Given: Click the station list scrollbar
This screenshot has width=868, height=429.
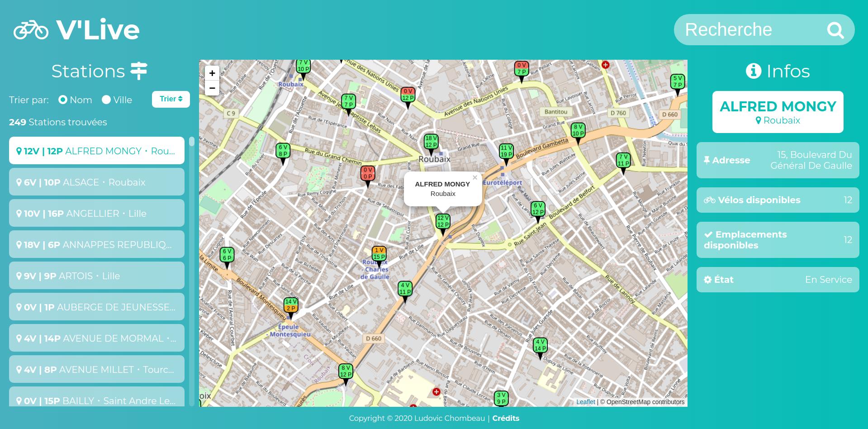Looking at the screenshot, I should click(192, 272).
